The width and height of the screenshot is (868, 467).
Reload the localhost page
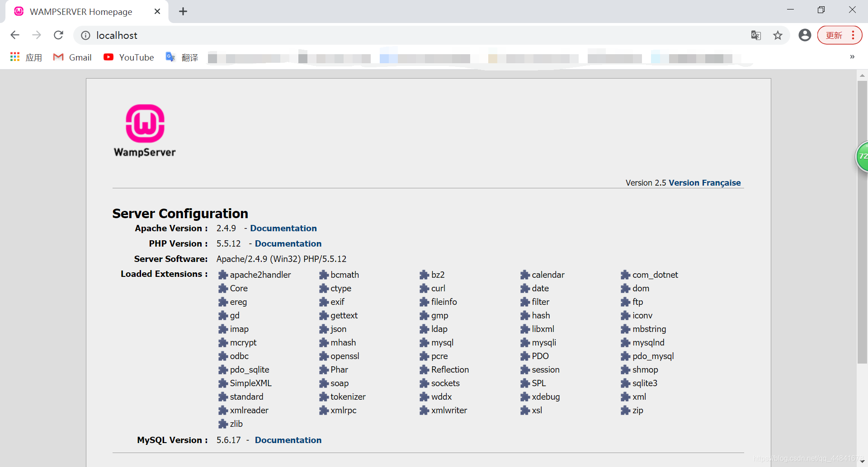58,35
